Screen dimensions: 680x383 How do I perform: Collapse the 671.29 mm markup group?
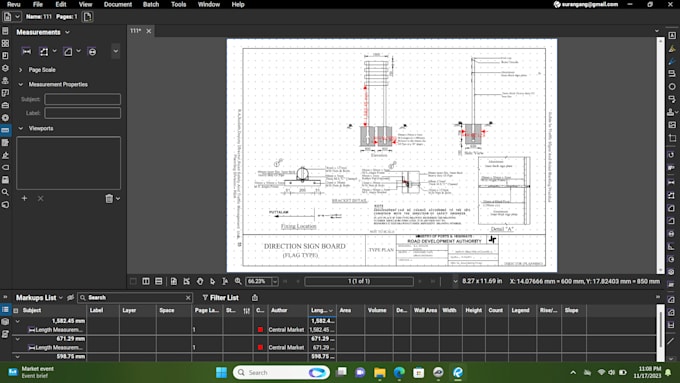coord(17,339)
